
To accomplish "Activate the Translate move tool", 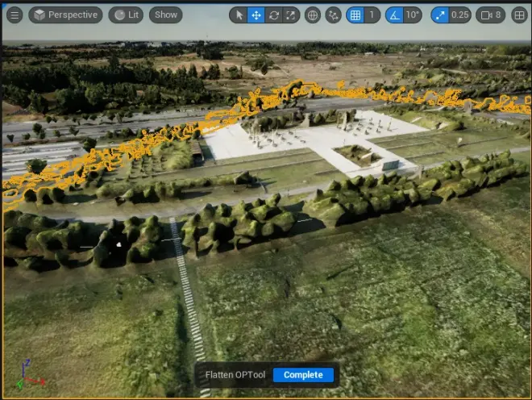I will [256, 15].
